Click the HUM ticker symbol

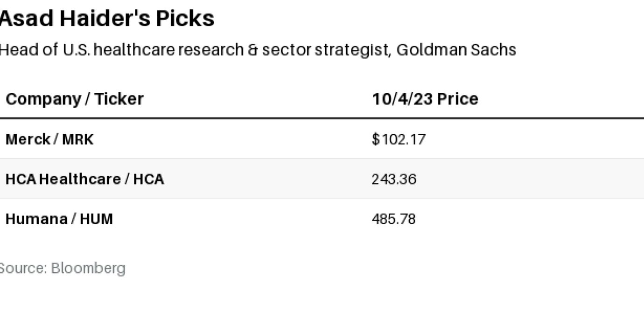click(96, 219)
